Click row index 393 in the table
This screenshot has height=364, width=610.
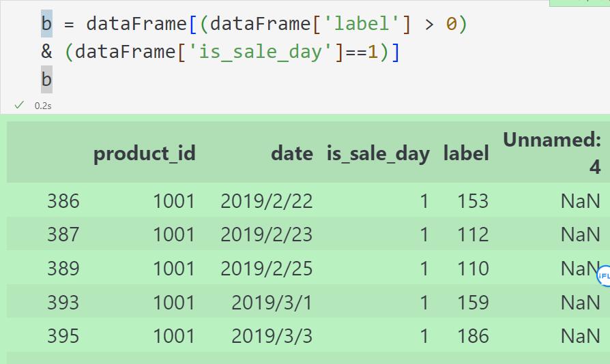[63, 302]
